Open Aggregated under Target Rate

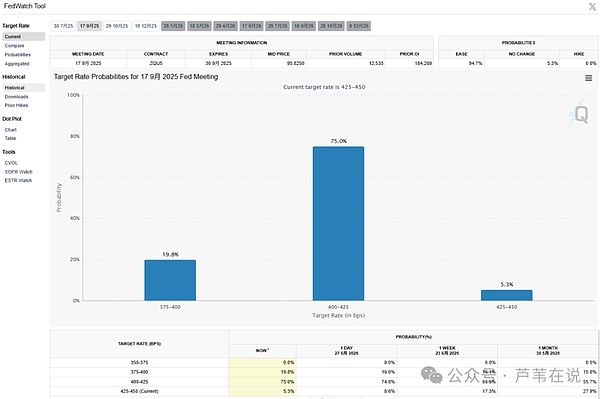(17, 64)
